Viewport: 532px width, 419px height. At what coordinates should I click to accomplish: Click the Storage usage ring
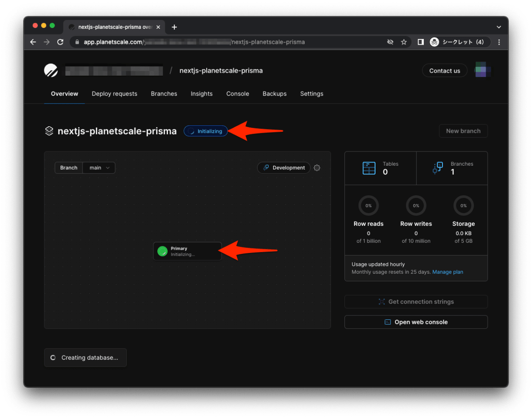pos(463,206)
